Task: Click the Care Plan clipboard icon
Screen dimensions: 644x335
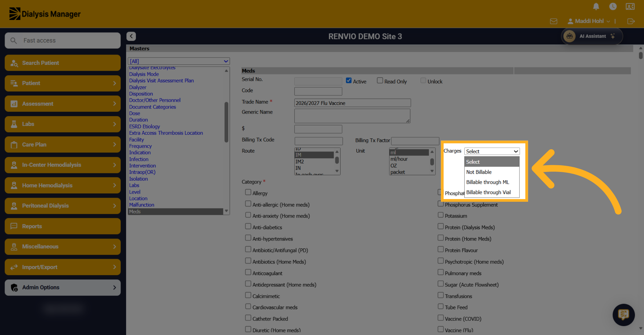Action: (14, 145)
